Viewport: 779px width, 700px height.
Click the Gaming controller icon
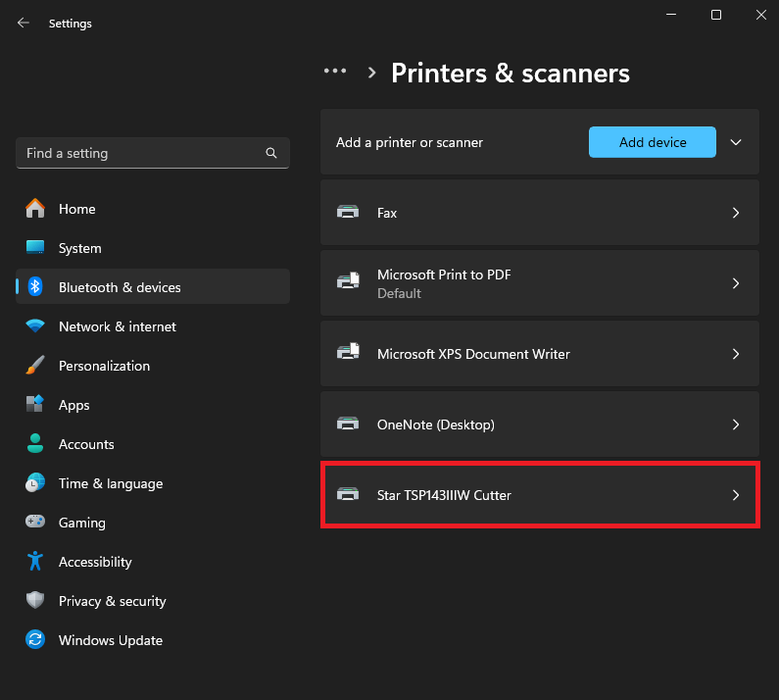[35, 522]
